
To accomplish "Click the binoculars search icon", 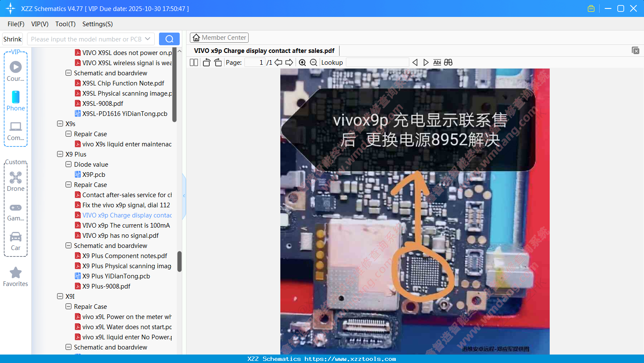I will 448,62.
